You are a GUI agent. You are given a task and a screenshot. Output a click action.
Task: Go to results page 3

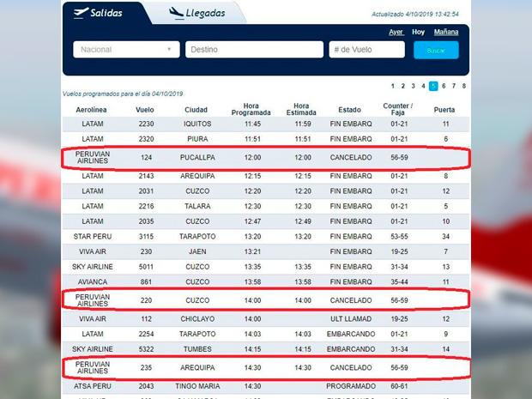point(413,86)
